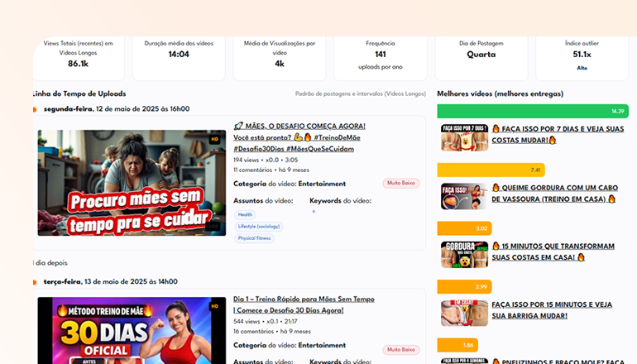Open 'QUEIME GORDURA COM UM CABO DE VASSOURA' link

click(554, 194)
